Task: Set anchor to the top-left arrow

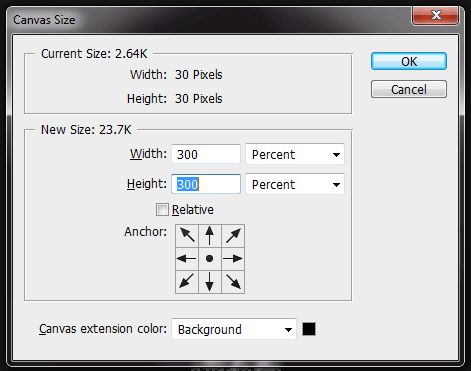Action: pyautogui.click(x=187, y=236)
